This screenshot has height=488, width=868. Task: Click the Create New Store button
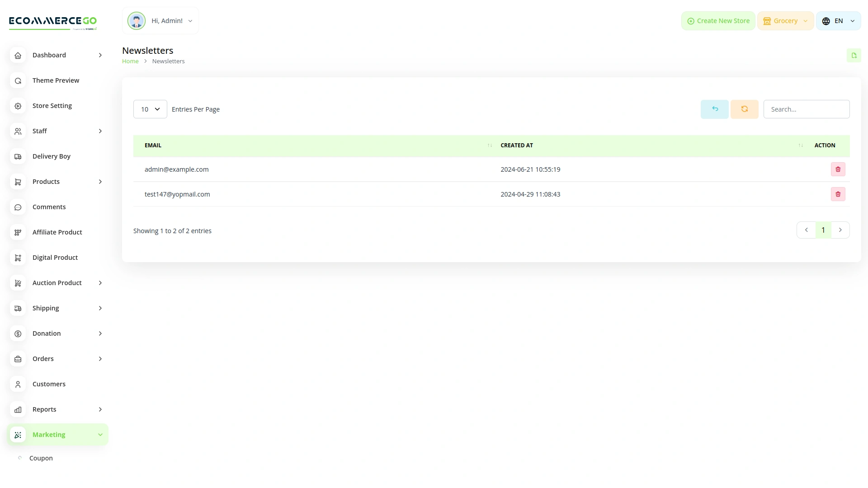tap(718, 20)
